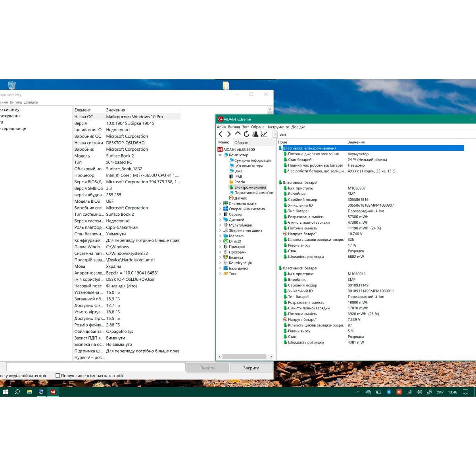Open Bluetooth tray icon
This screenshot has height=476, width=476.
(389, 392)
